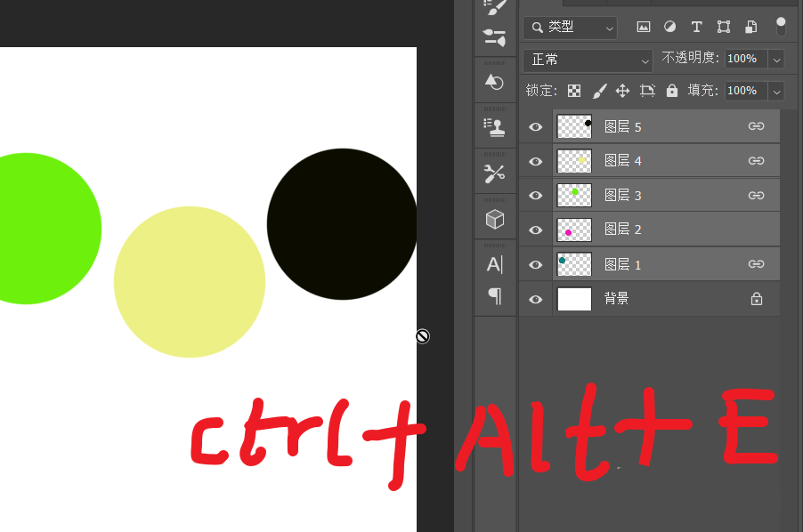Viewport: 803px width, 532px height.
Task: Click the 图层 1 layer thumbnail
Action: pos(574,264)
